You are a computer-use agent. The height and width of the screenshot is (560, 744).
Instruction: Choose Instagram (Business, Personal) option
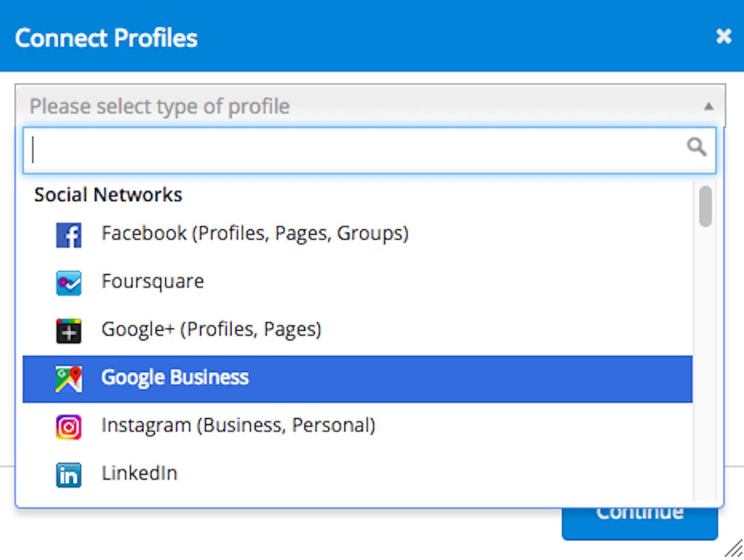point(358,426)
